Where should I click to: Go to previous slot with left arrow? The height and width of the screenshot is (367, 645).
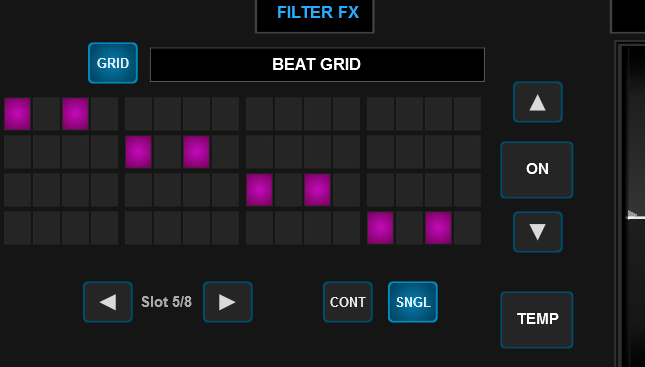(108, 302)
